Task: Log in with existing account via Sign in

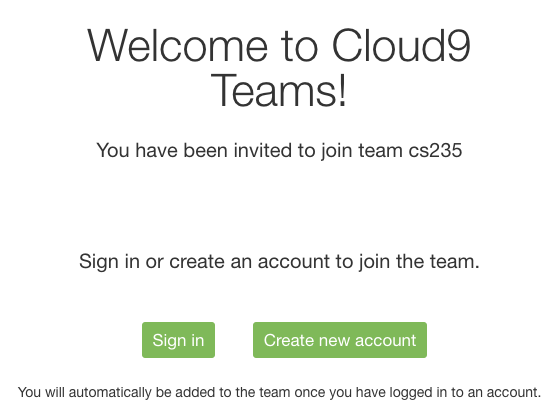Action: (x=178, y=340)
